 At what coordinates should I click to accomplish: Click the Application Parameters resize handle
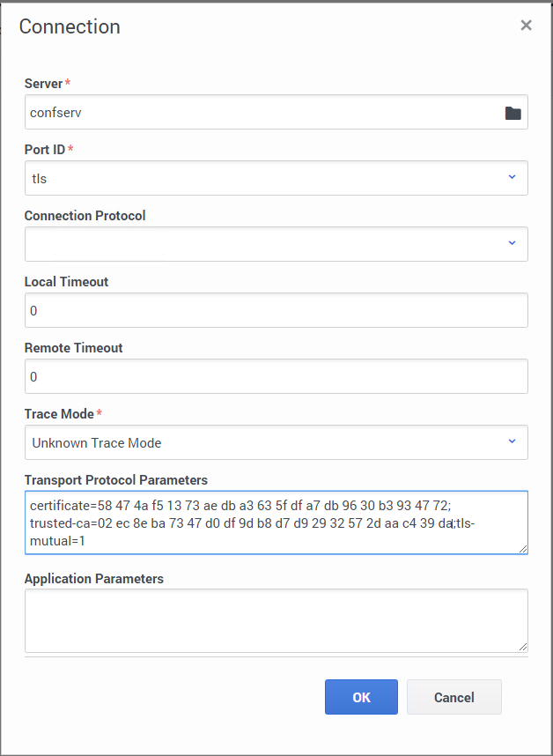(523, 647)
